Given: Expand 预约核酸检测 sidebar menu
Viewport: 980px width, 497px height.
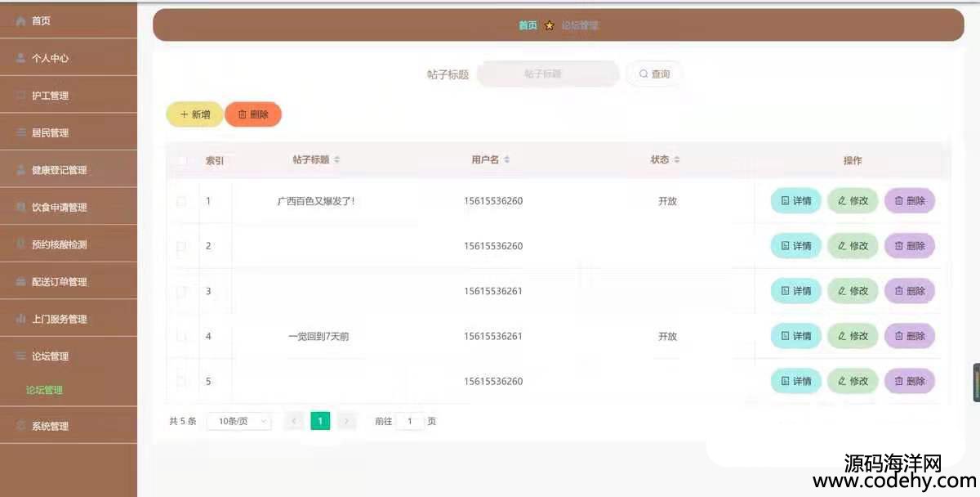Looking at the screenshot, I should (69, 244).
